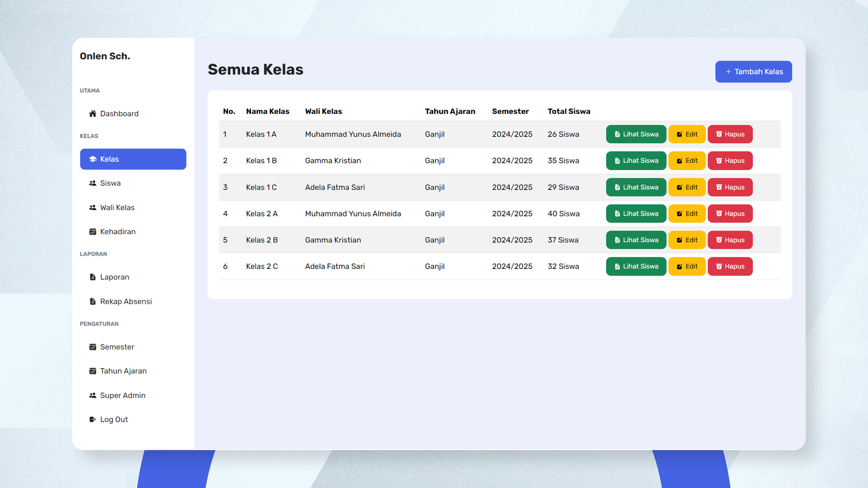Click the '26 Siswa' cell
Image resolution: width=868 pixels, height=488 pixels.
point(563,134)
